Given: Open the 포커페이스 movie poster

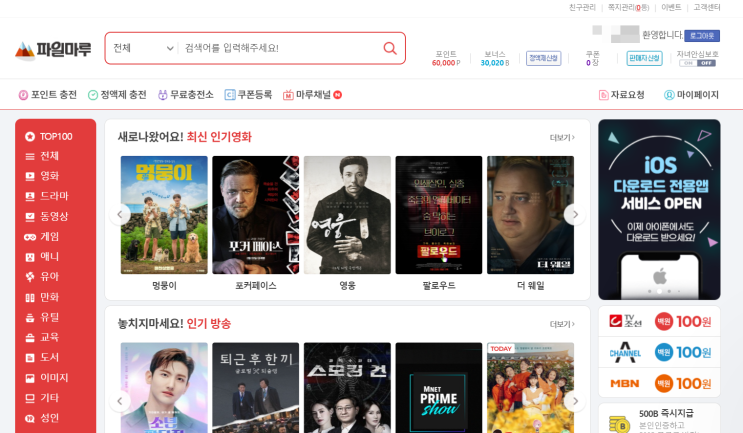Looking at the screenshot, I should (255, 215).
